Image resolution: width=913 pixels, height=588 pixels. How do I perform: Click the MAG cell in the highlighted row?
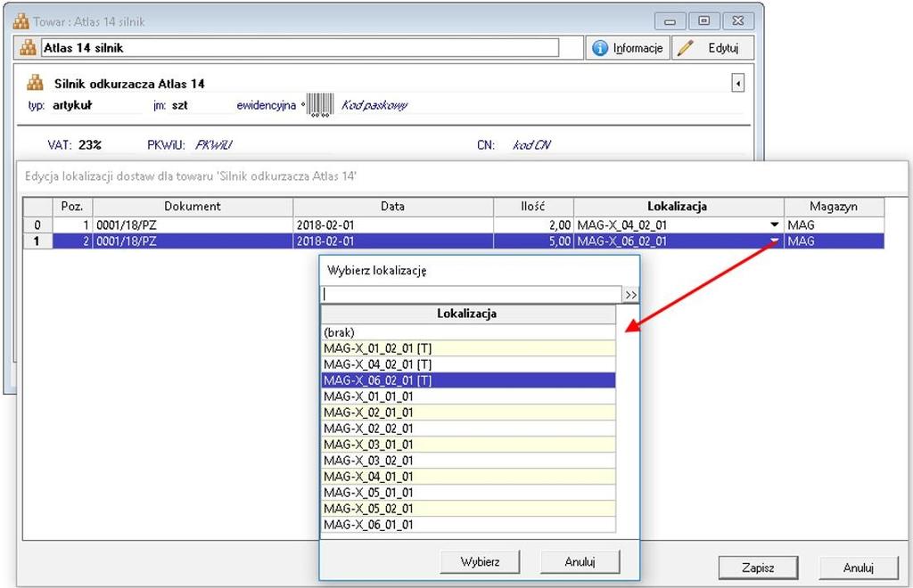pos(834,241)
